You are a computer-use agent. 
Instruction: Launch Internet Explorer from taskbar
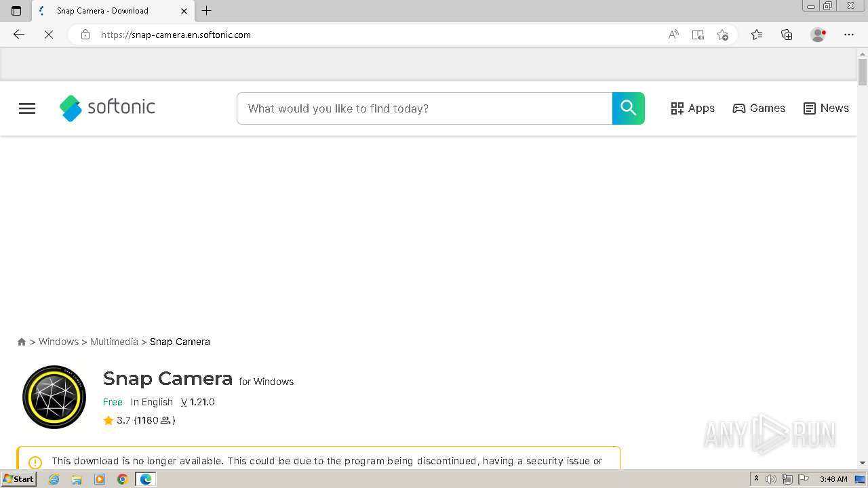54,479
